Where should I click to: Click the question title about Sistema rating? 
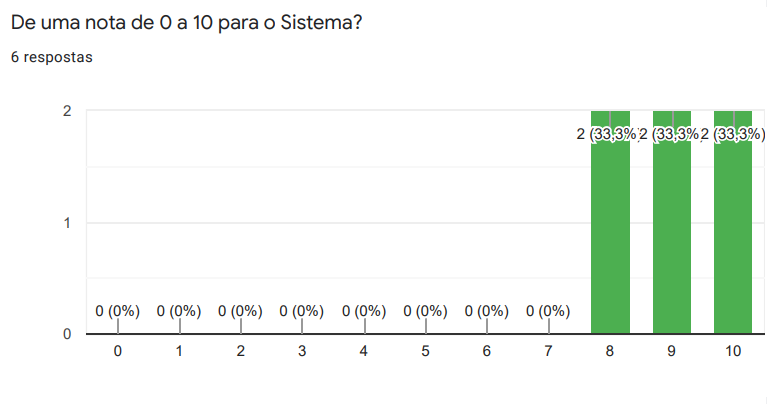(x=186, y=23)
